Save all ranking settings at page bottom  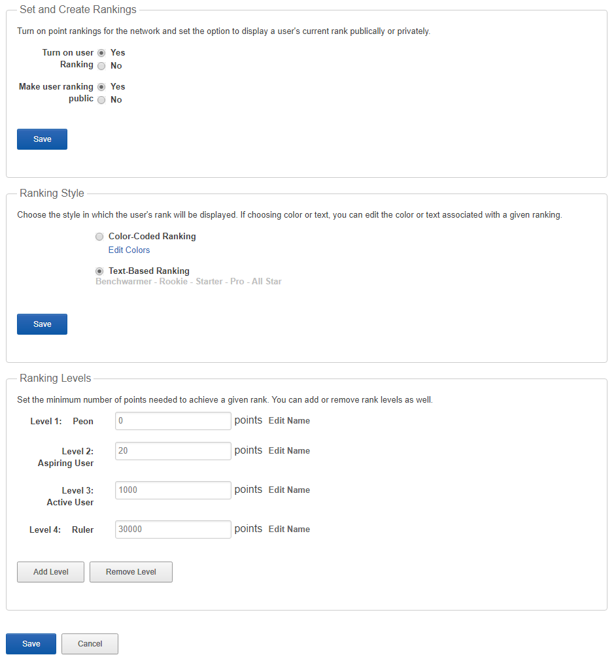[30, 643]
